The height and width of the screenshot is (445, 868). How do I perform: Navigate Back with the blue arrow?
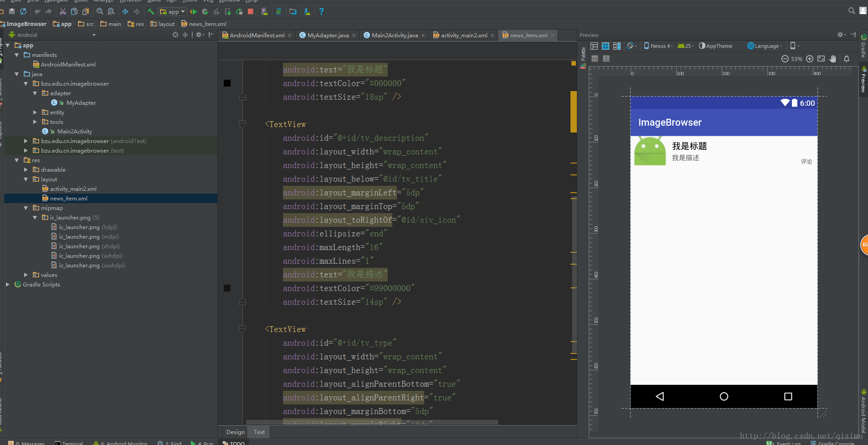125,11
